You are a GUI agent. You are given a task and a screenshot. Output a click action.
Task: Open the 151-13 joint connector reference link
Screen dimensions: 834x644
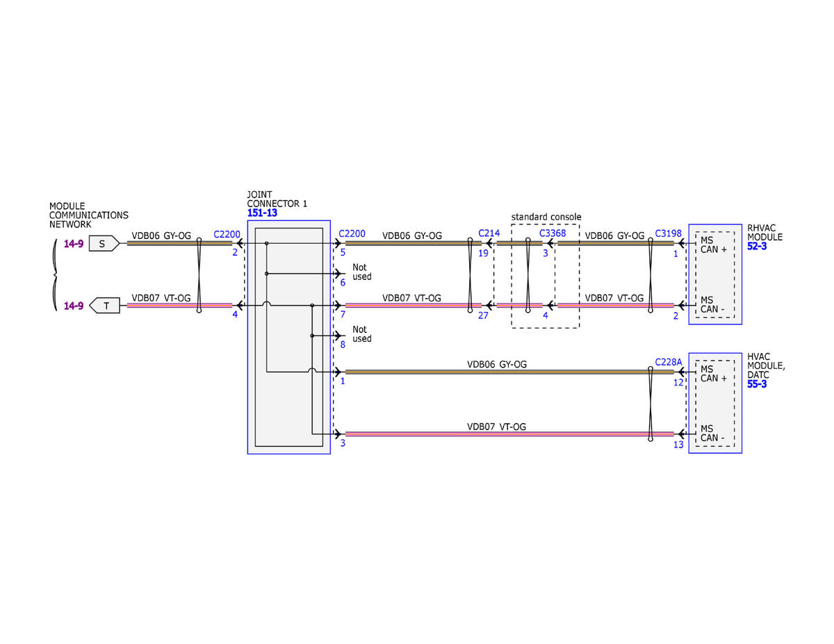click(262, 213)
